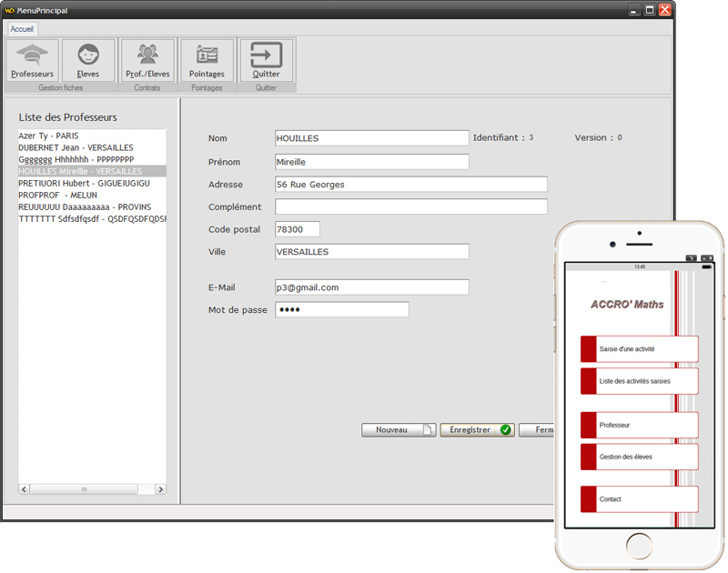Select Azer Ty - PARIS in professor list

click(x=92, y=136)
